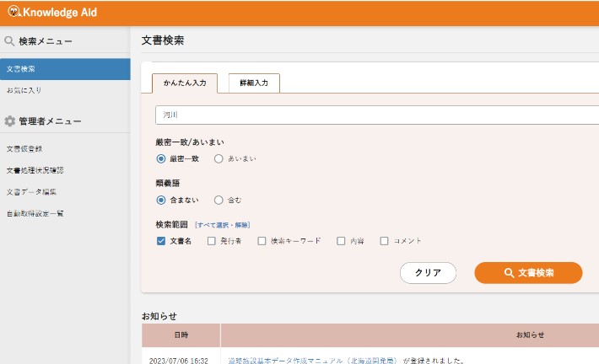Click the Knowledge Aid title text
This screenshot has width=599, height=364.
[x=60, y=12]
